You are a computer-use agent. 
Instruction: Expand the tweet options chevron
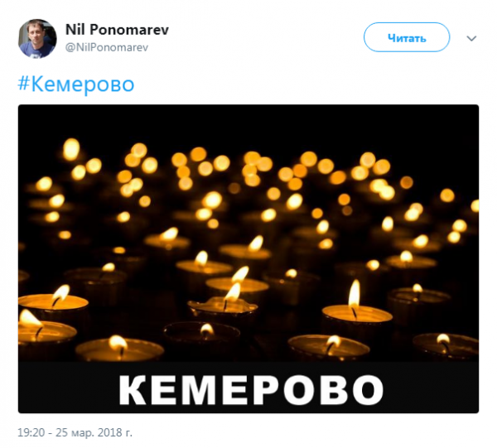(471, 38)
